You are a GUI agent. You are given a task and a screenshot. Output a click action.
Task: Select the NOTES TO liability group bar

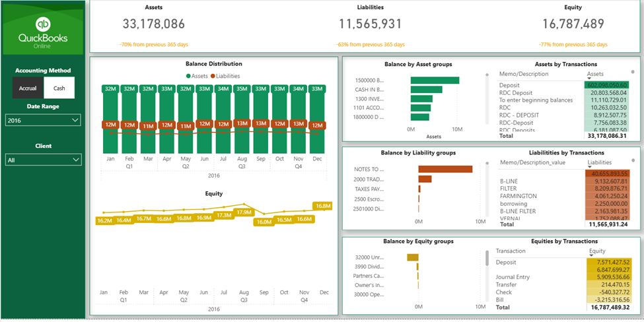[445, 169]
